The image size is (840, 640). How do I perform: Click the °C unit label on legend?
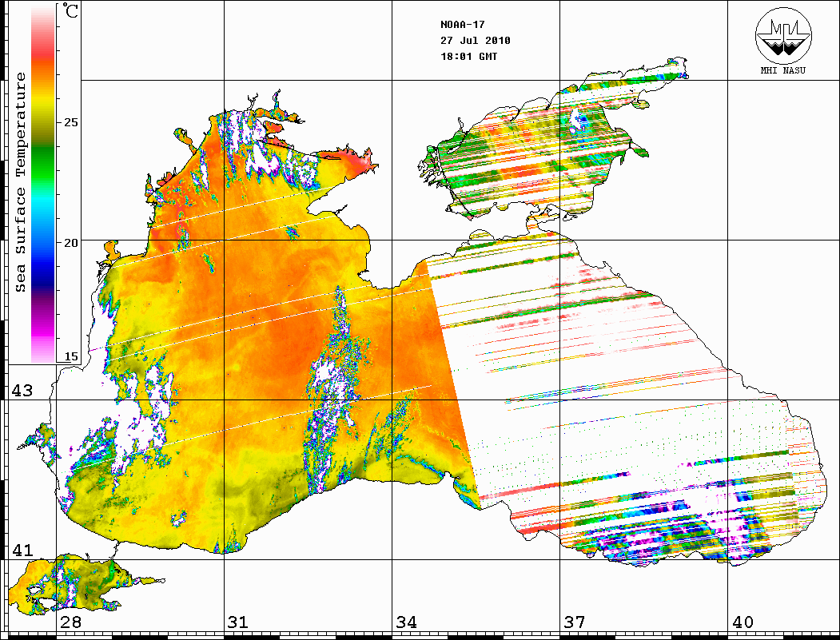(70, 10)
